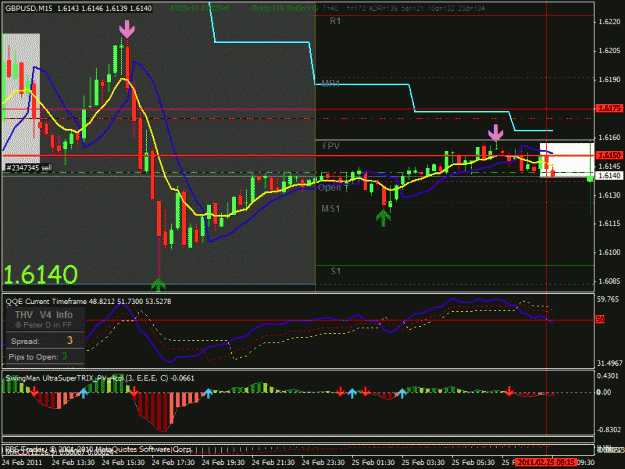Click the 24 Feb 21:30 time axis label
This screenshot has height=469, width=625.
(273, 463)
